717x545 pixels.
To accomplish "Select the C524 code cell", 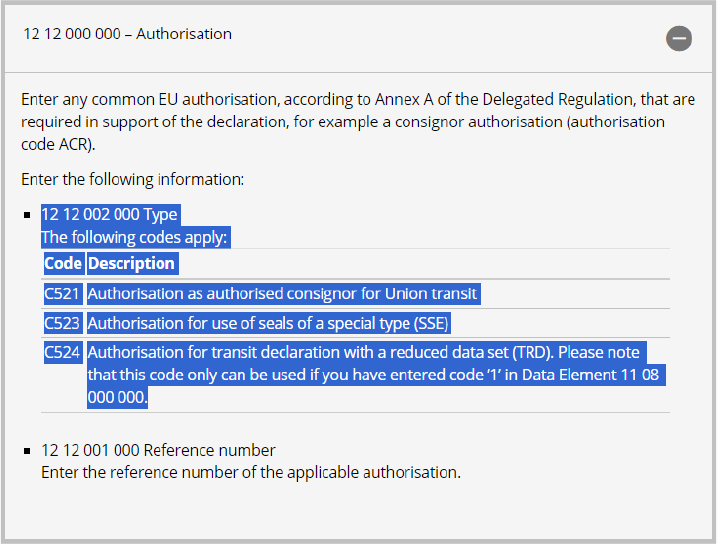I will [x=62, y=353].
